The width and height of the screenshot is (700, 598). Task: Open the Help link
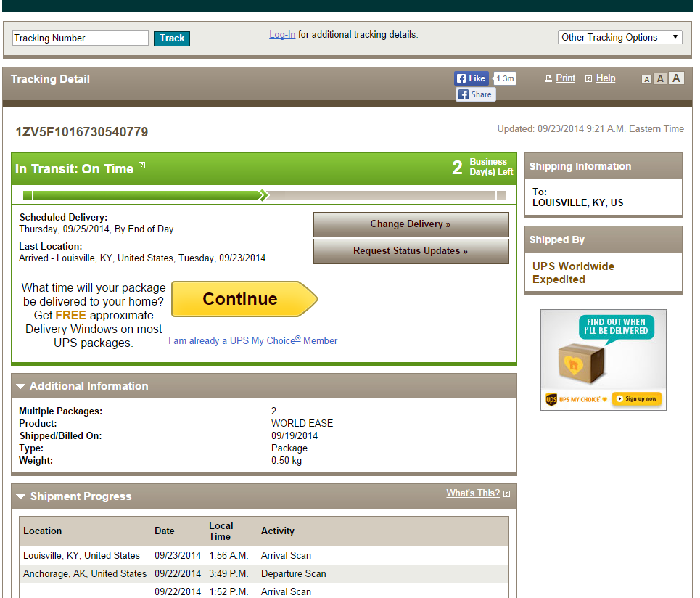pyautogui.click(x=606, y=78)
